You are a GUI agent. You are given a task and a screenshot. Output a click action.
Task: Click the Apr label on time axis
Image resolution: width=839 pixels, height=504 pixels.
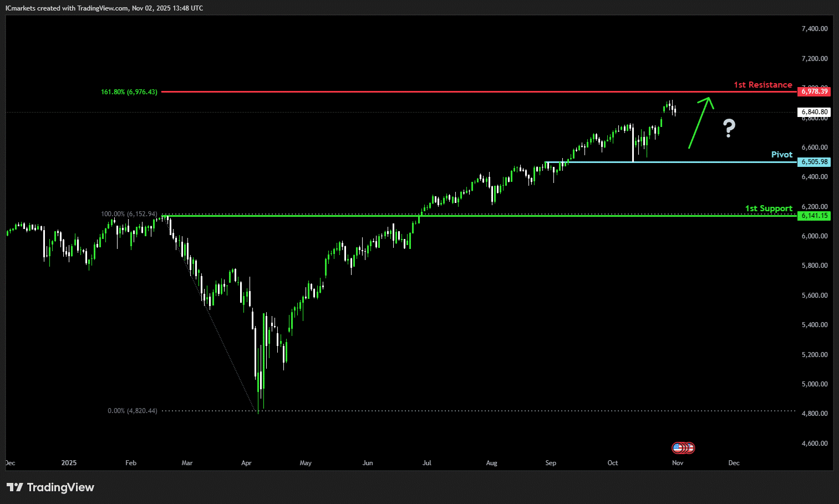246,463
